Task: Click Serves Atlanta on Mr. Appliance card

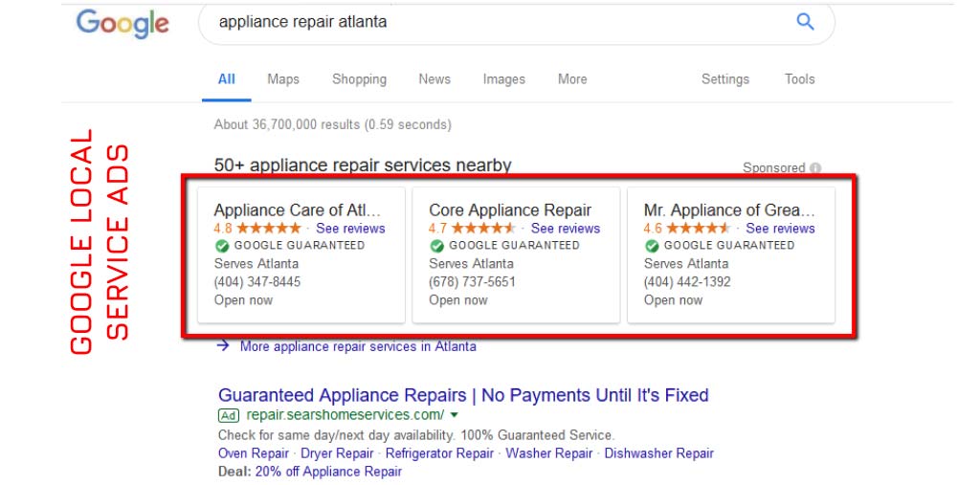Action: click(x=686, y=264)
